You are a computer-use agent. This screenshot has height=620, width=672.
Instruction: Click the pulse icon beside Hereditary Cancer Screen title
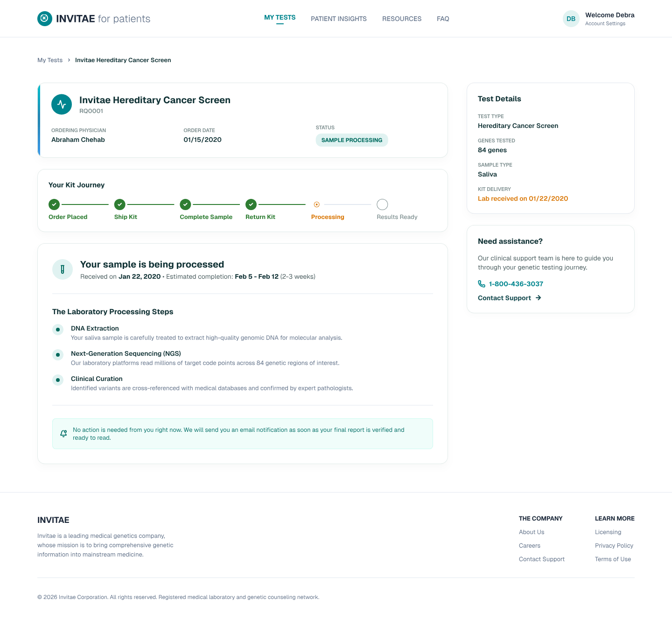click(x=62, y=105)
